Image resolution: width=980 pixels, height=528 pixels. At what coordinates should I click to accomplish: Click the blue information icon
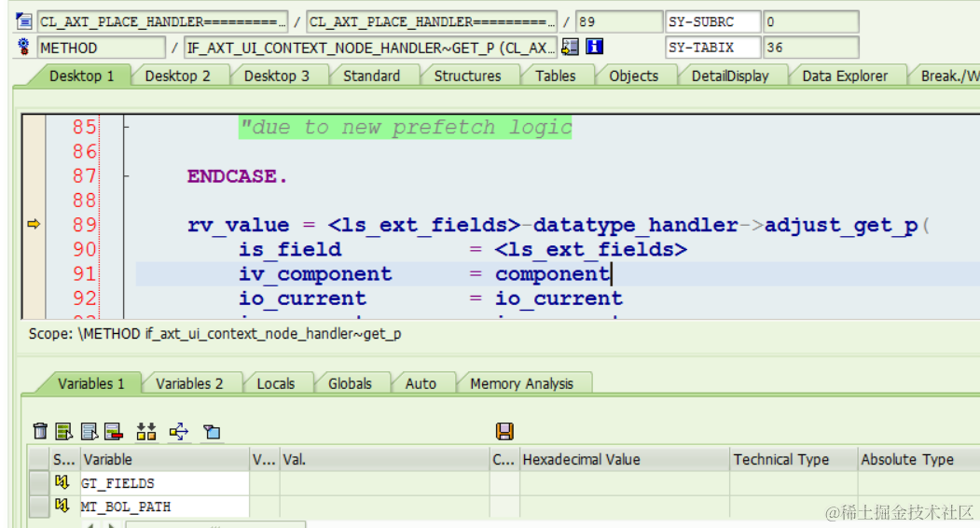click(594, 47)
